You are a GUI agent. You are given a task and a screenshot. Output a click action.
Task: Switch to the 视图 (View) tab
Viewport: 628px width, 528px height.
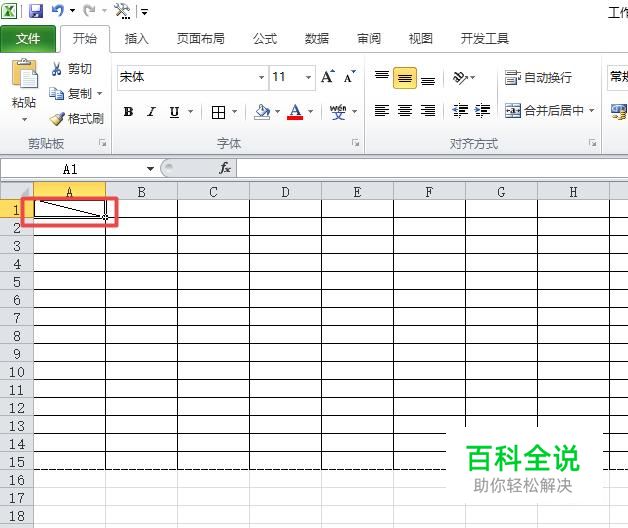coord(421,38)
